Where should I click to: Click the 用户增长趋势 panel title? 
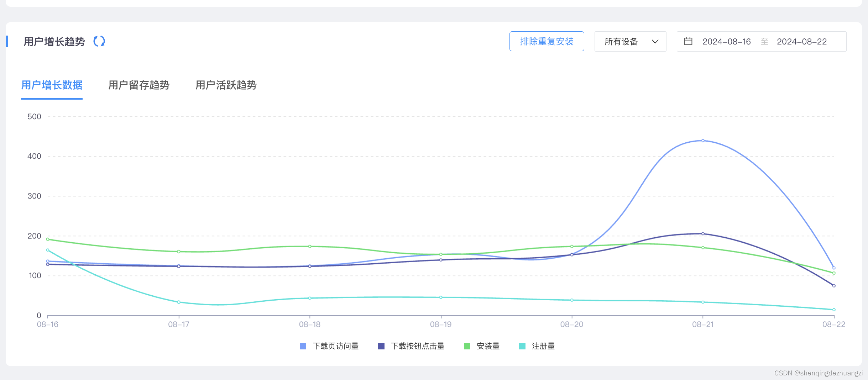(54, 42)
